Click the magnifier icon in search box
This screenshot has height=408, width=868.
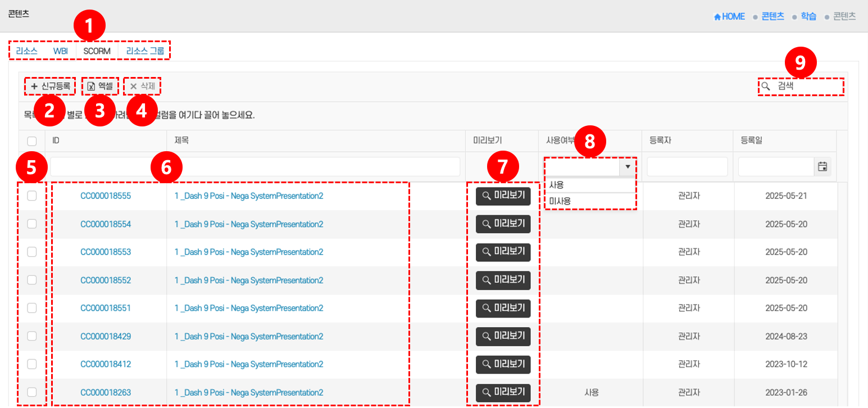[x=765, y=87]
